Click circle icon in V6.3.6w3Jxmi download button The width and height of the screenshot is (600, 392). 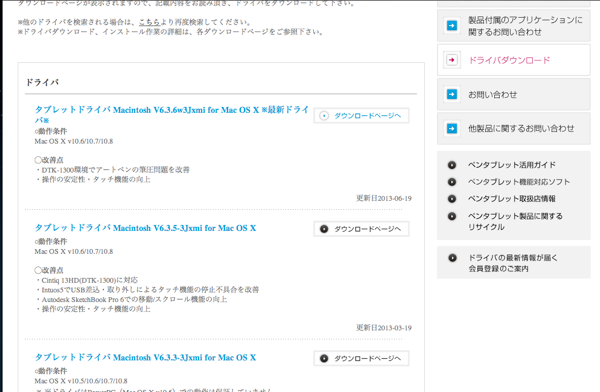click(324, 116)
